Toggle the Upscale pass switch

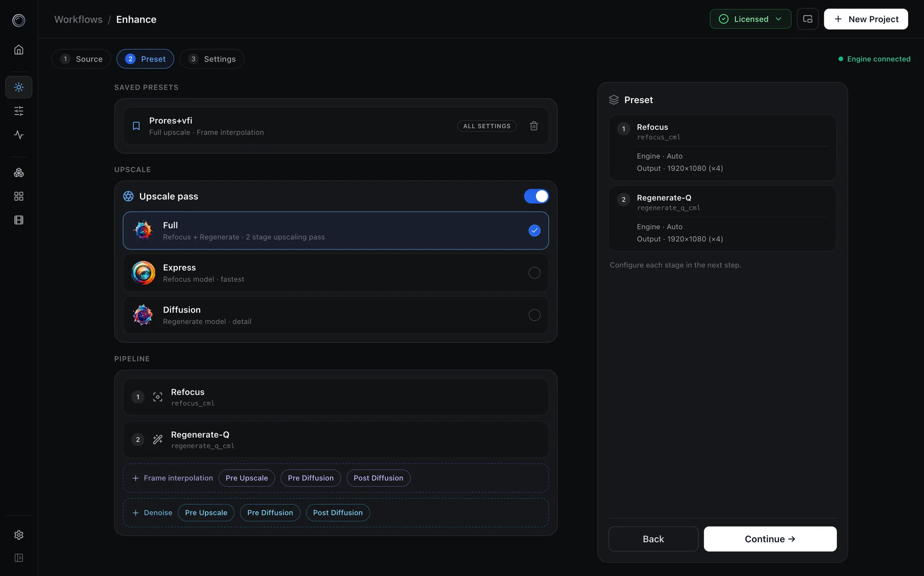(x=536, y=196)
